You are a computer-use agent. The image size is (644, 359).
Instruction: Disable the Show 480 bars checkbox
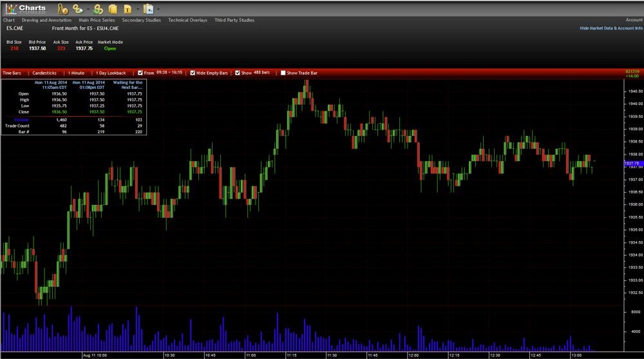pyautogui.click(x=238, y=73)
